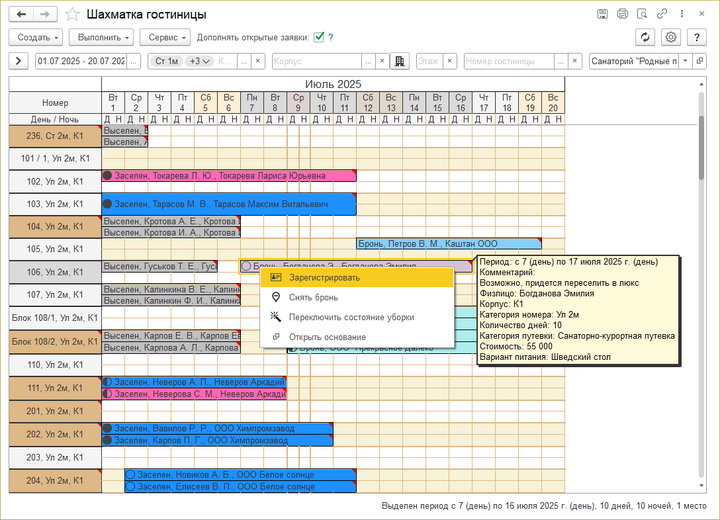The image size is (720, 520).
Task: Click the 'Корпус' input field
Action: click(317, 61)
